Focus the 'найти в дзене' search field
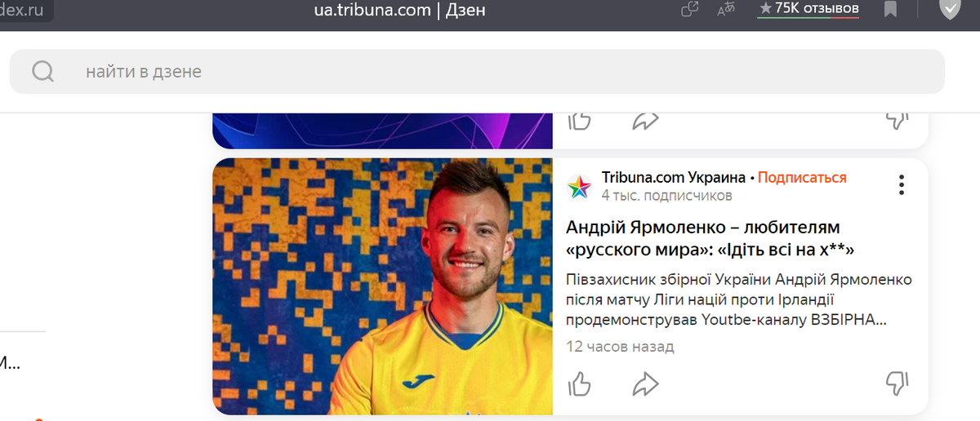 tap(477, 72)
